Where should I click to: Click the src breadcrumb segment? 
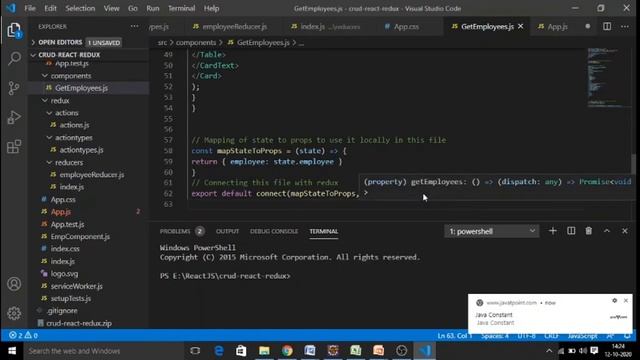[x=162, y=42]
